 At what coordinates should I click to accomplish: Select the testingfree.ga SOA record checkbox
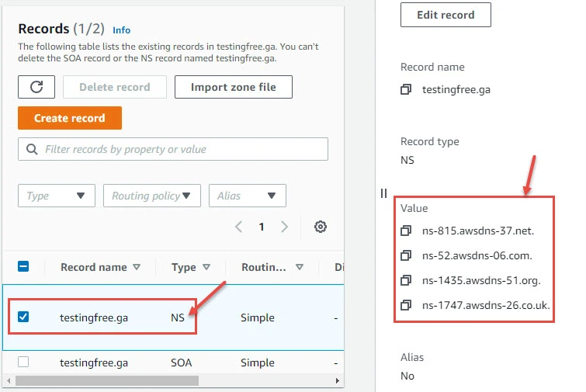(x=23, y=362)
